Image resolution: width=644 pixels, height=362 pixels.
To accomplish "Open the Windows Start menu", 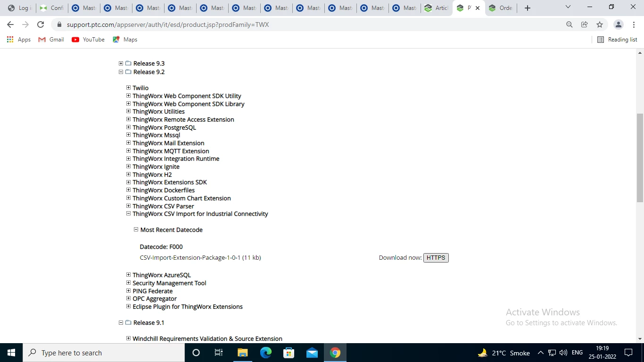I will [x=11, y=353].
